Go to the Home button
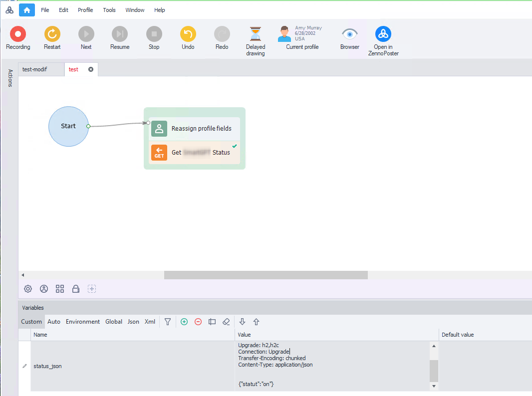 [27, 10]
